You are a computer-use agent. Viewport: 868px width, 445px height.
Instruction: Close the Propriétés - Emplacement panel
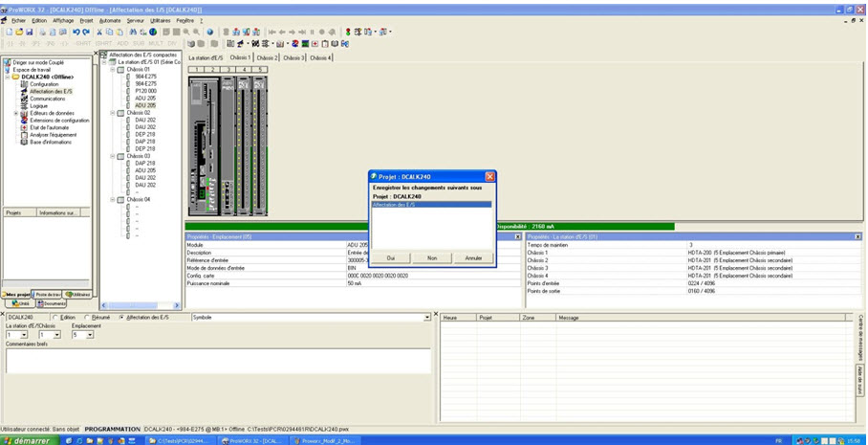[517, 236]
